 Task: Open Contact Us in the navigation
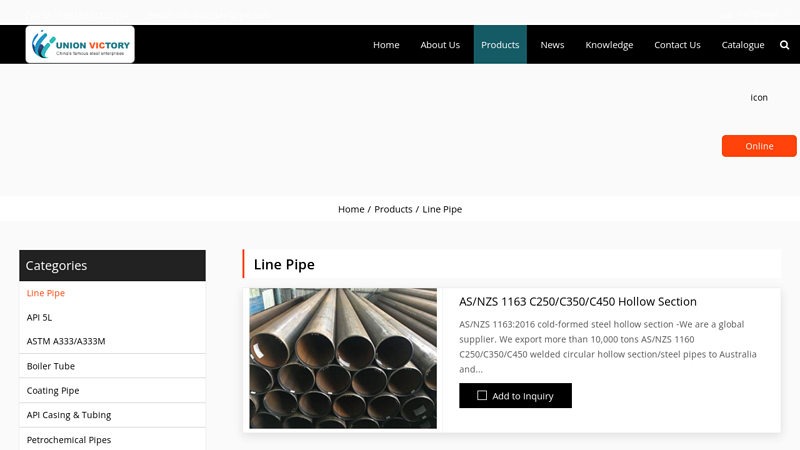point(677,45)
